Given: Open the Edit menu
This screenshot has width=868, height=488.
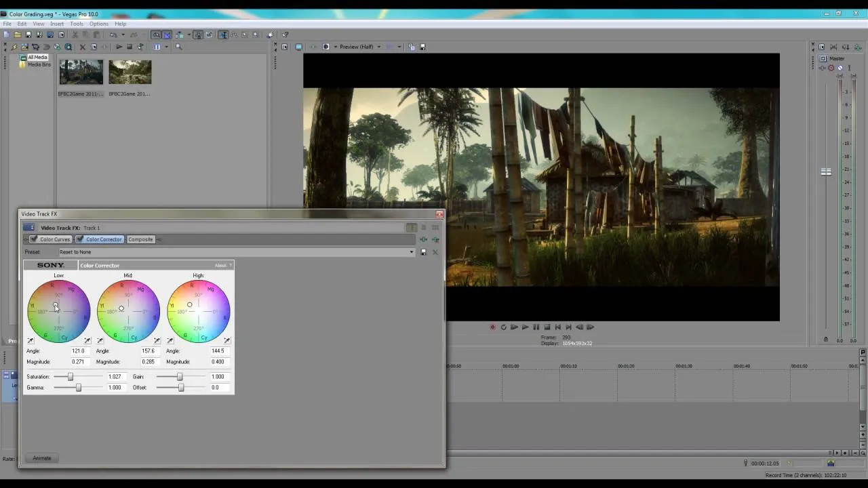Looking at the screenshot, I should click(22, 24).
